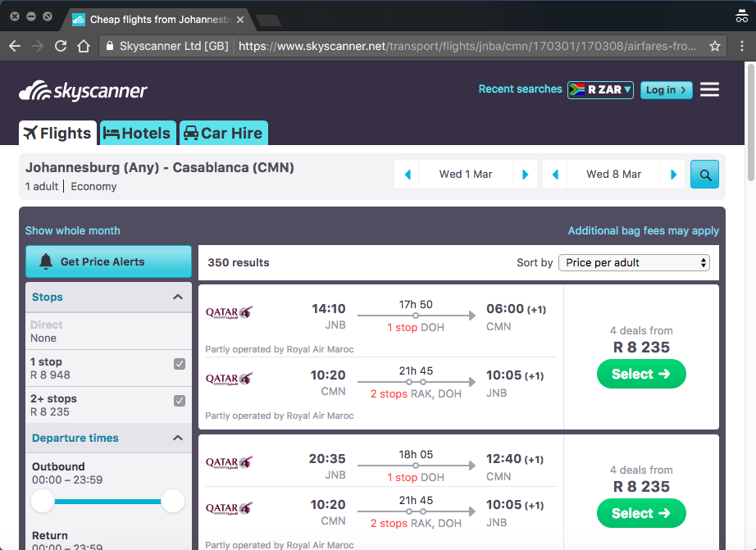Toggle the 2+ stops checkbox
756x550 pixels.
(x=180, y=401)
